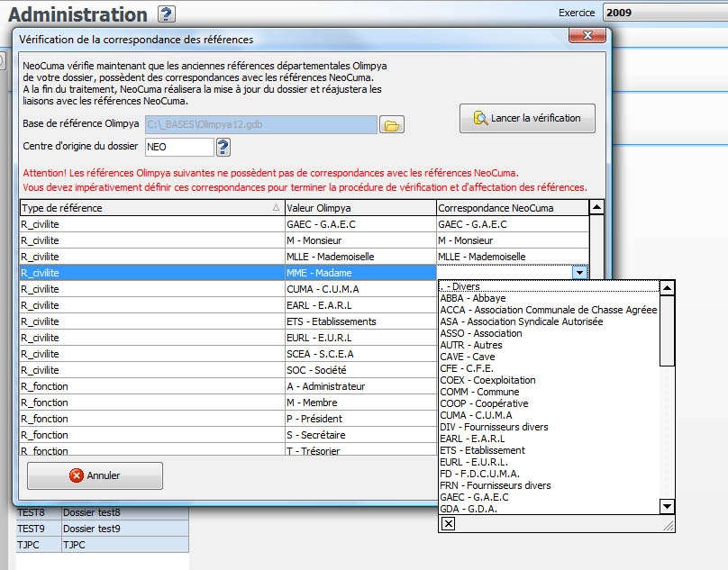Select 'ASA - Association Syndicale Autorisée'
Image resolution: width=728 pixels, height=570 pixels.
tap(549, 321)
